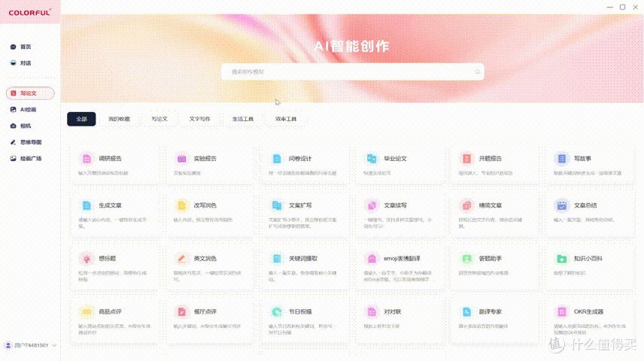Screen dimensions: 644x361
Task: Click the search magnifier icon
Action: click(x=477, y=72)
